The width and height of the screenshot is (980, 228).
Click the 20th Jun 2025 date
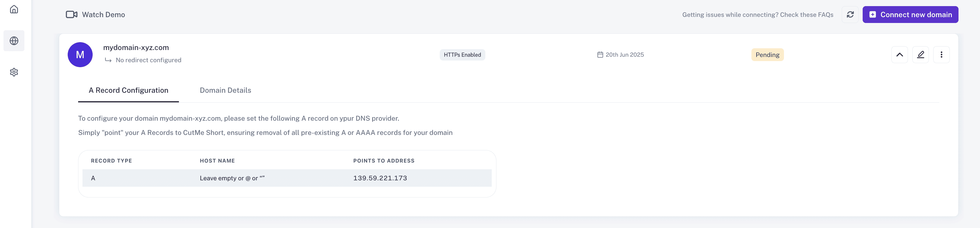pos(624,55)
